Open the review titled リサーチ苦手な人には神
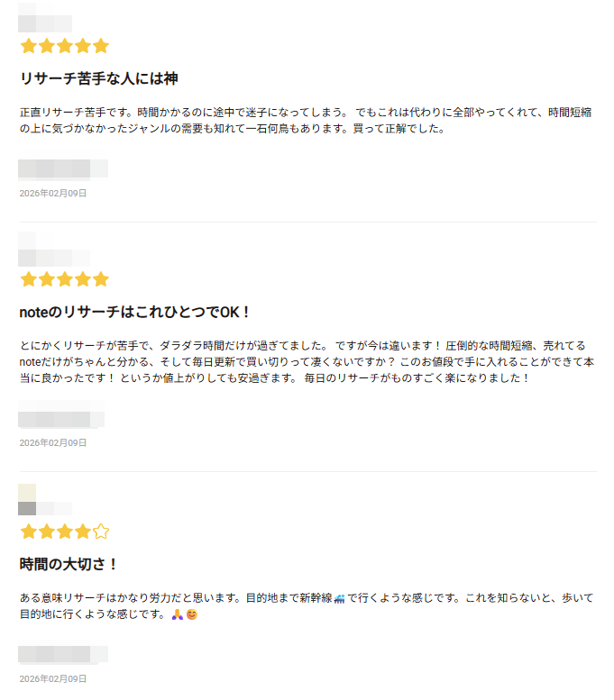Image resolution: width=614 pixels, height=700 pixels. tap(99, 78)
